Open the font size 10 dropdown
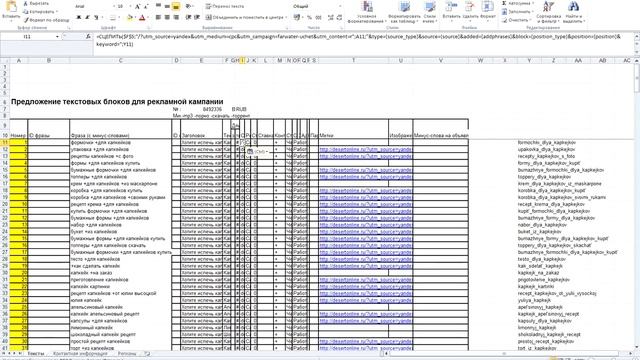The image size is (640, 360). click(130, 7)
